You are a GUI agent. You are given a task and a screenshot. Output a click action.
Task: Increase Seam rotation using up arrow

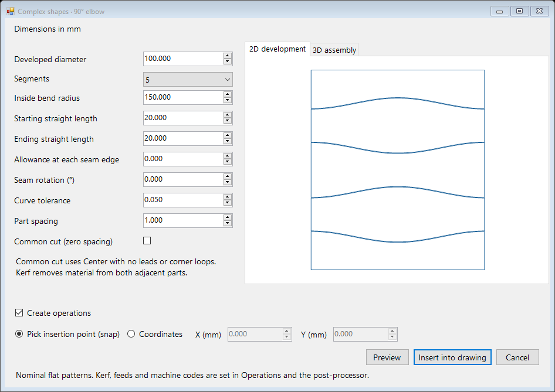pos(228,176)
